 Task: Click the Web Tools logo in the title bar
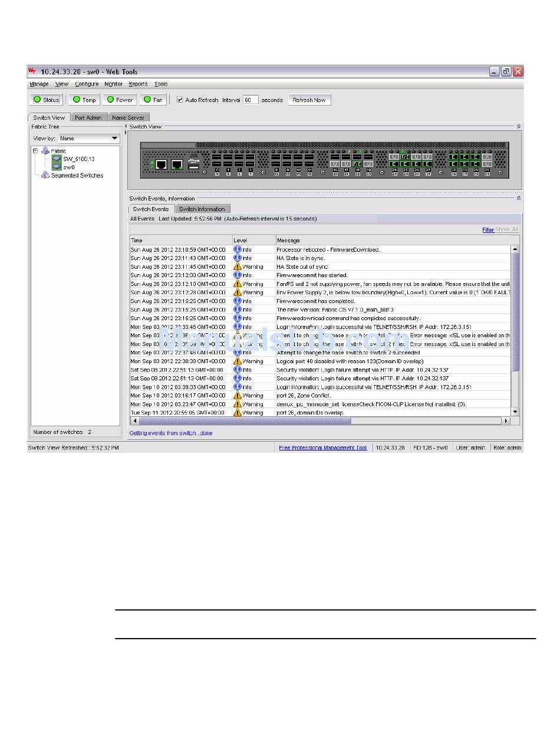pos(32,71)
